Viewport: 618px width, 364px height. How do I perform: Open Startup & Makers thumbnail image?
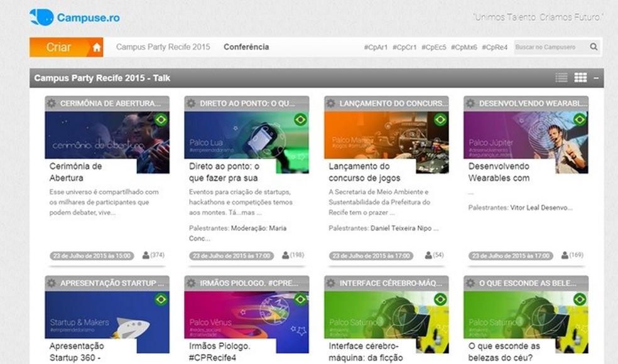[x=107, y=315]
